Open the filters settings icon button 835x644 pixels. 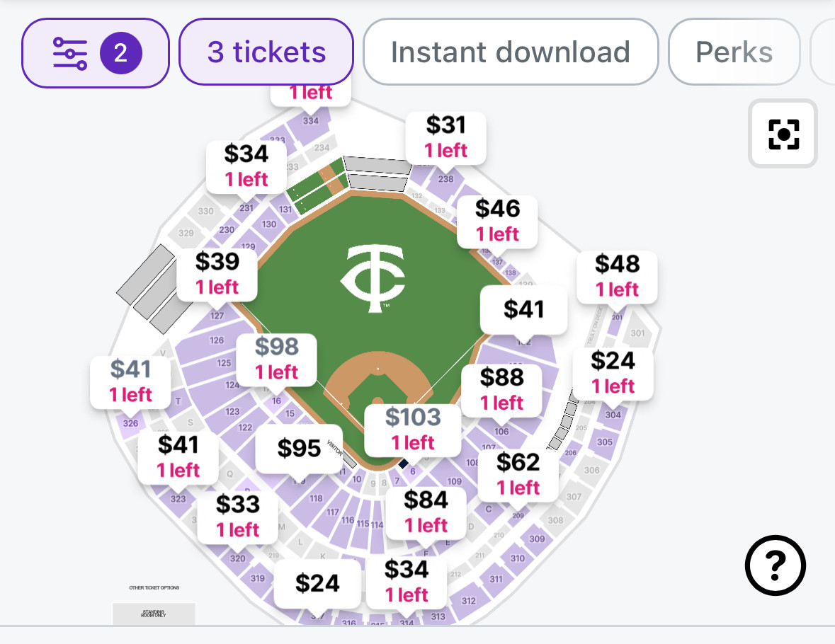coord(96,53)
